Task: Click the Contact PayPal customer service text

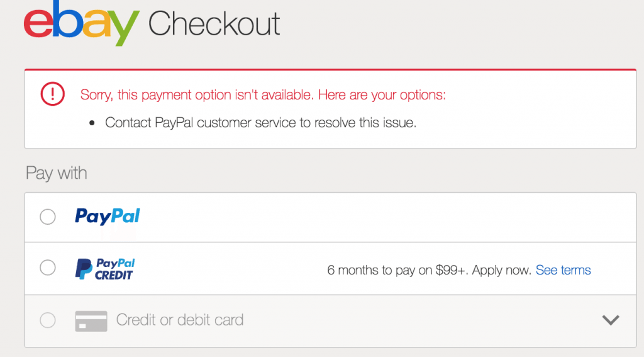Action: click(x=260, y=123)
